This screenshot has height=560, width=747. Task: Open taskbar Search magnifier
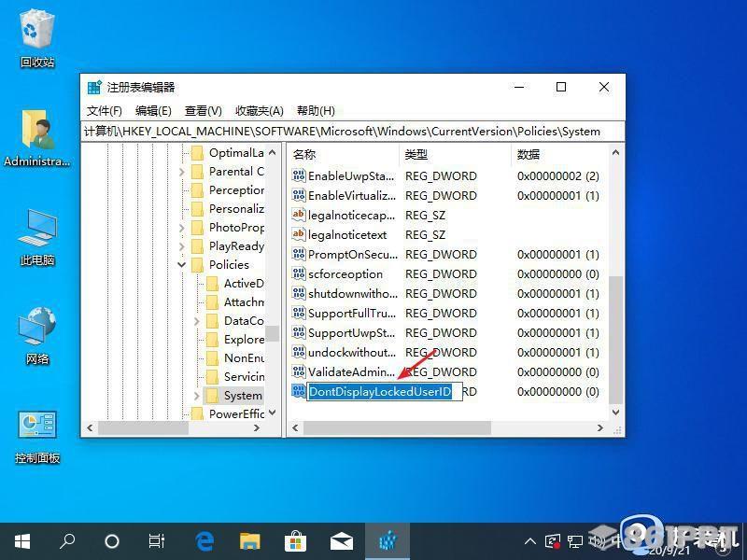pos(67,541)
